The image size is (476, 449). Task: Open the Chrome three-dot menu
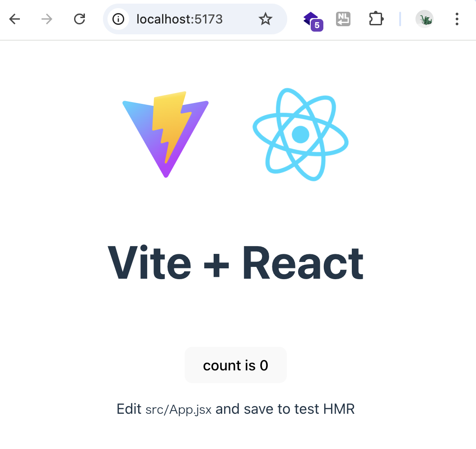457,19
